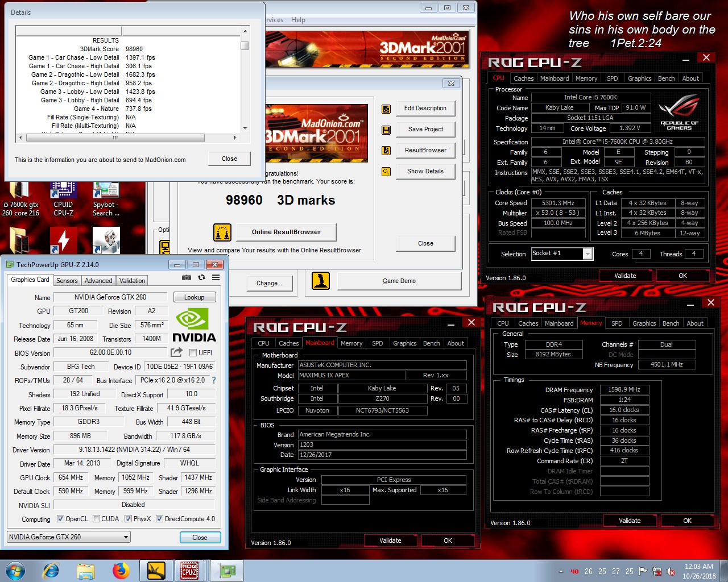728x582 pixels.
Task: Click the Details list scroll-up arrow
Action: pos(245,31)
